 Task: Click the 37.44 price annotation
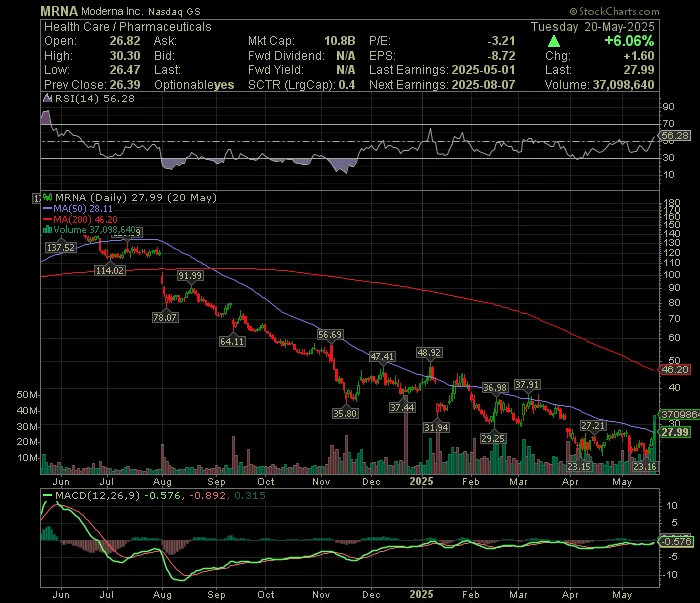(x=402, y=408)
